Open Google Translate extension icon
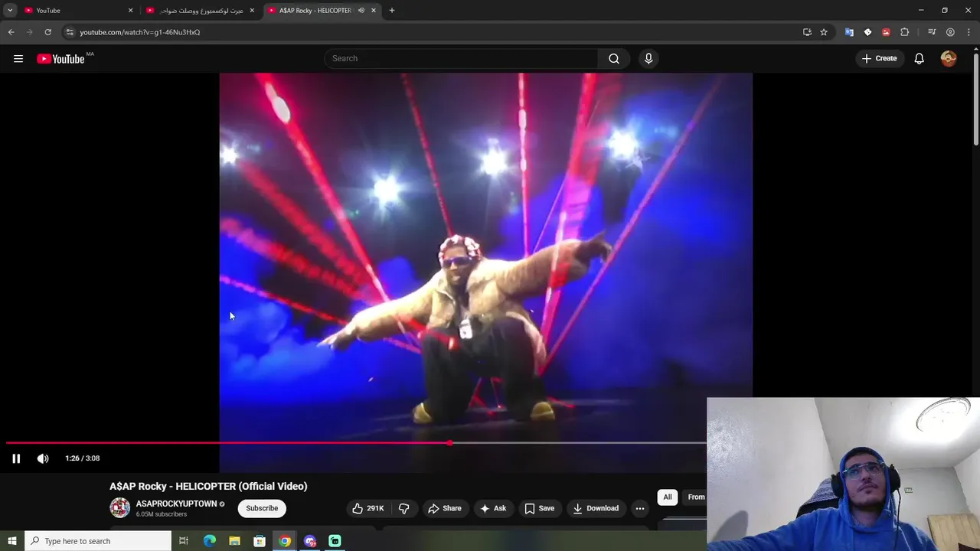The width and height of the screenshot is (980, 551). [x=849, y=32]
